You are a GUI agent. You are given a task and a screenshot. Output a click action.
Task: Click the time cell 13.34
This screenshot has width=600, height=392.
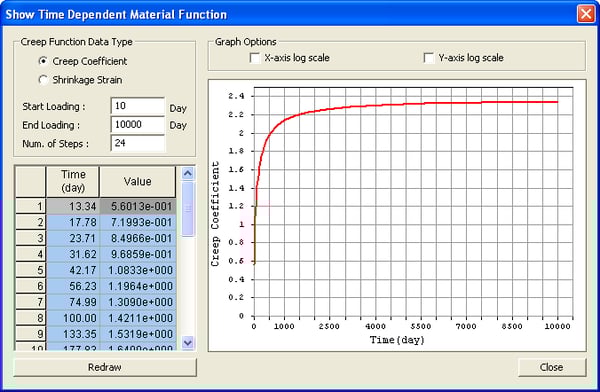click(x=73, y=206)
